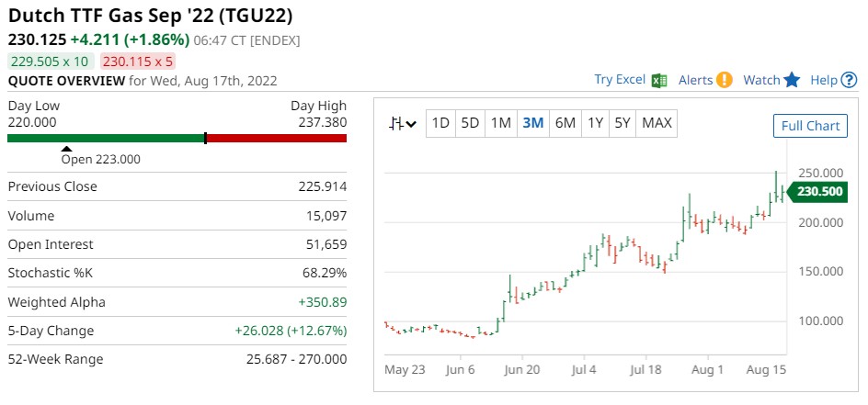Click the Watch link text

click(x=761, y=80)
